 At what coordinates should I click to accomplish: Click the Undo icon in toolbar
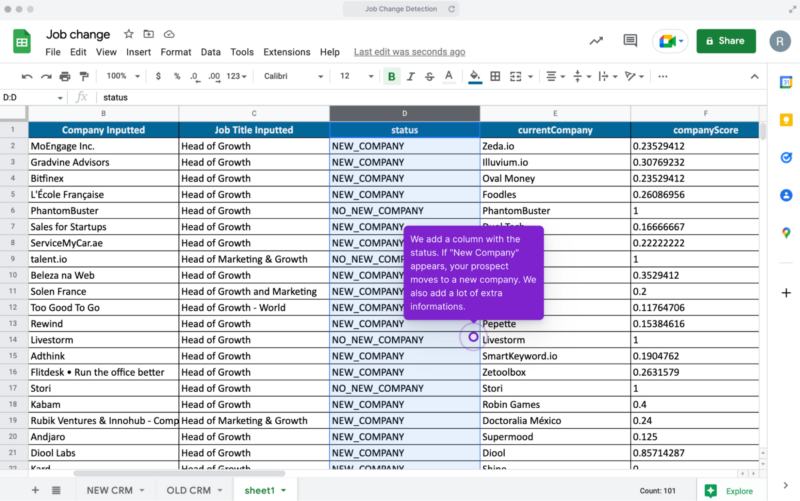click(27, 77)
